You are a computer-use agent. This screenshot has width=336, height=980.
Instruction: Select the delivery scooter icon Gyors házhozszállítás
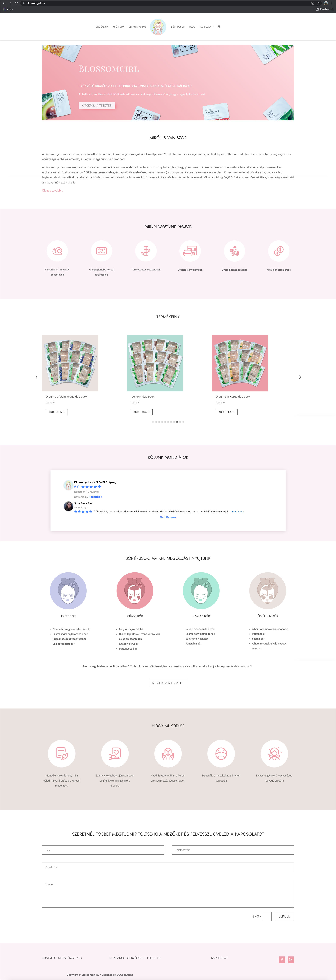click(x=234, y=251)
